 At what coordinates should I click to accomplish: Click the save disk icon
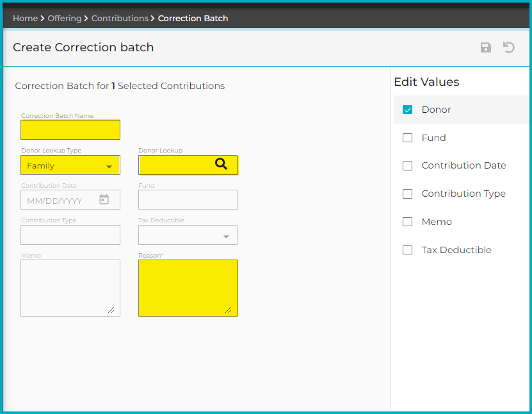click(486, 47)
